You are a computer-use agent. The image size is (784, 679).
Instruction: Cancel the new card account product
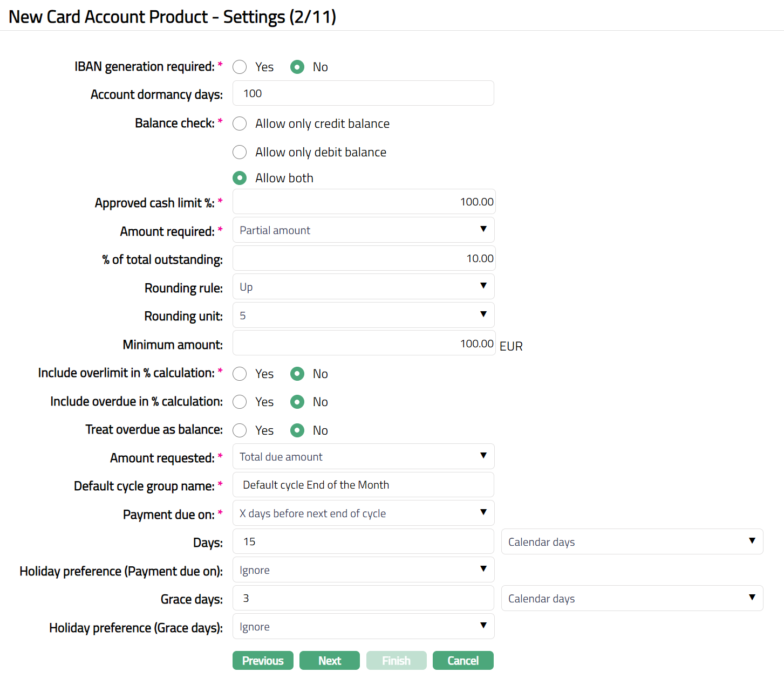[x=462, y=661]
